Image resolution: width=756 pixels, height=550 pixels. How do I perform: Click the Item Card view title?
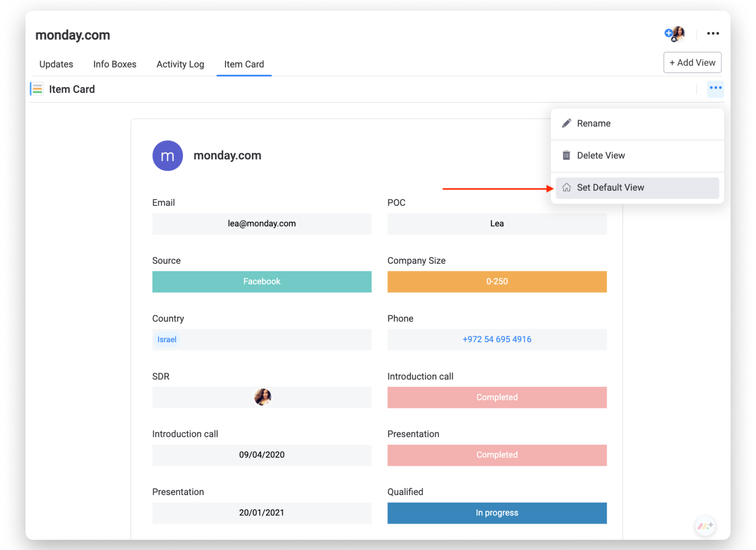[x=72, y=89]
